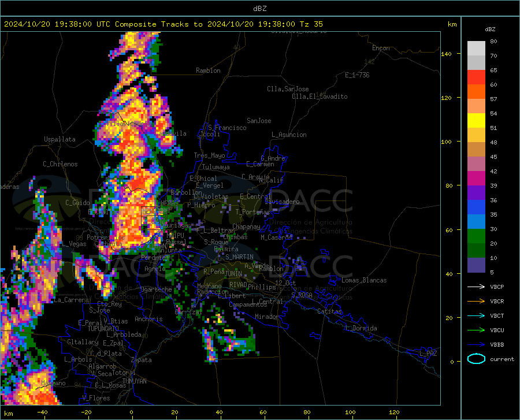Screen dimensions: 520x420
Task: Click the 'S_Francisco' map label
Action: point(227,128)
